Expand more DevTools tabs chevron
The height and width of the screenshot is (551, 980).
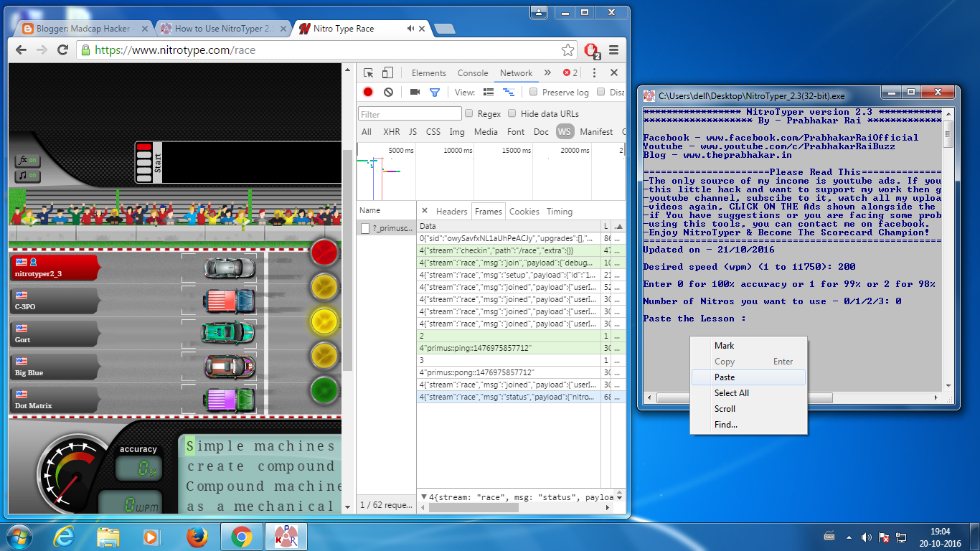tap(547, 72)
